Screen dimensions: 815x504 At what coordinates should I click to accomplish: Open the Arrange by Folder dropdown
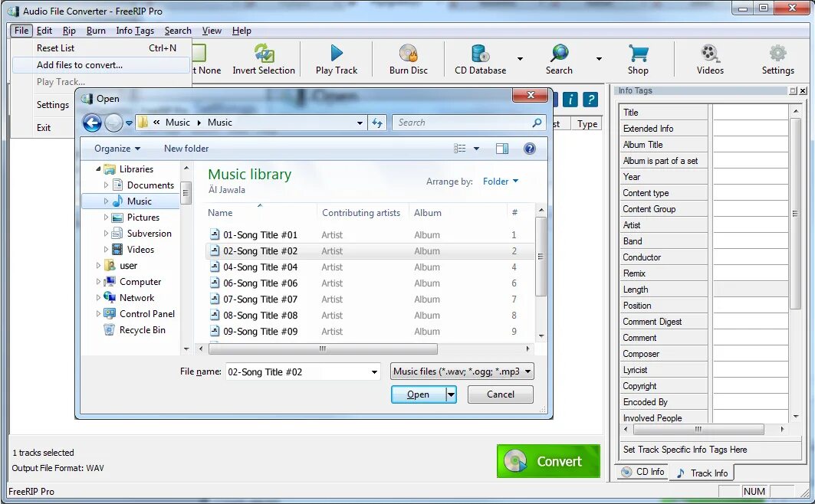(501, 182)
